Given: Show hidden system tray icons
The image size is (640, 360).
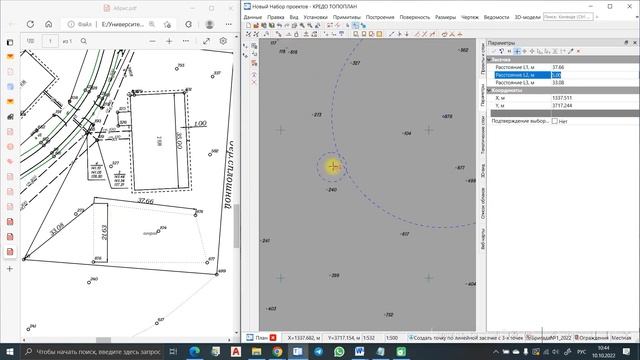Looking at the screenshot, I should [x=496, y=351].
